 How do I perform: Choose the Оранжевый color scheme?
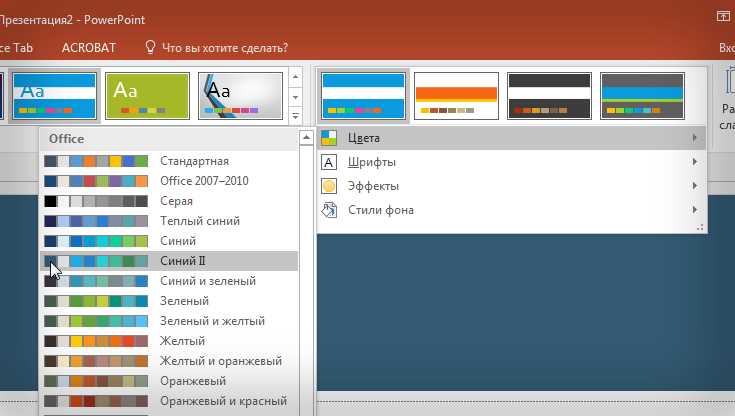pyautogui.click(x=169, y=381)
